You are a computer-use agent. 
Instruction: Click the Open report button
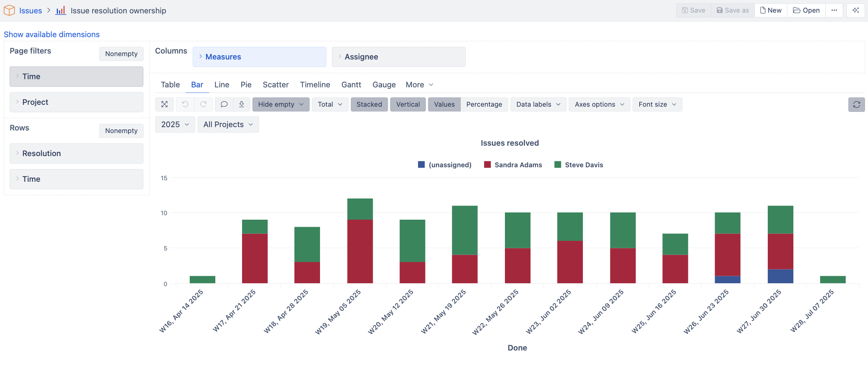806,10
